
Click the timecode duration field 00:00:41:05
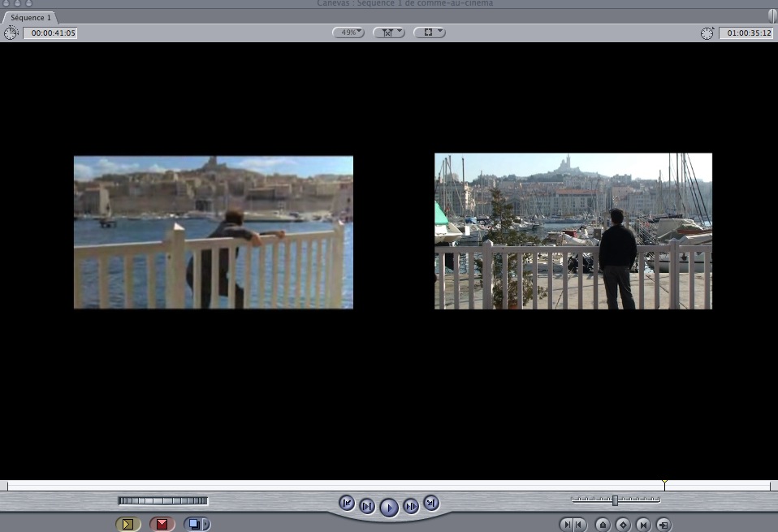pos(50,32)
